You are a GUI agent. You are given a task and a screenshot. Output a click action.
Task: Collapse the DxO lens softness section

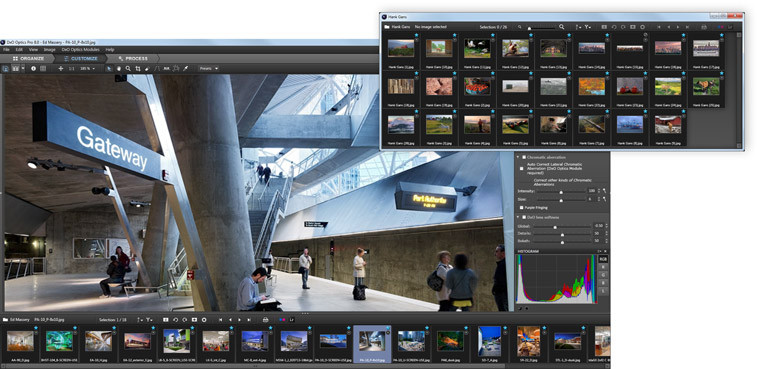click(x=518, y=217)
